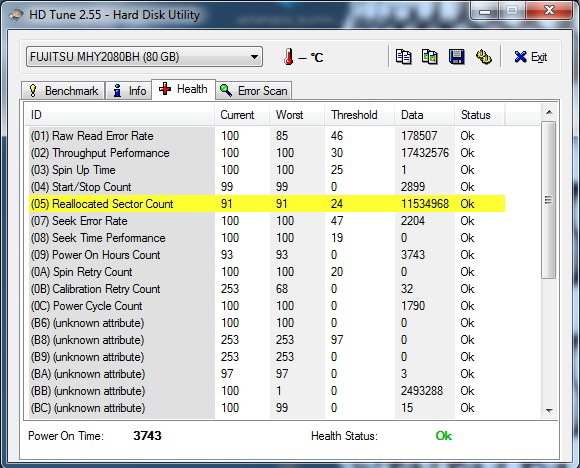This screenshot has width=580, height=468.
Task: Click the thermometer temperature icon
Action: (x=289, y=57)
